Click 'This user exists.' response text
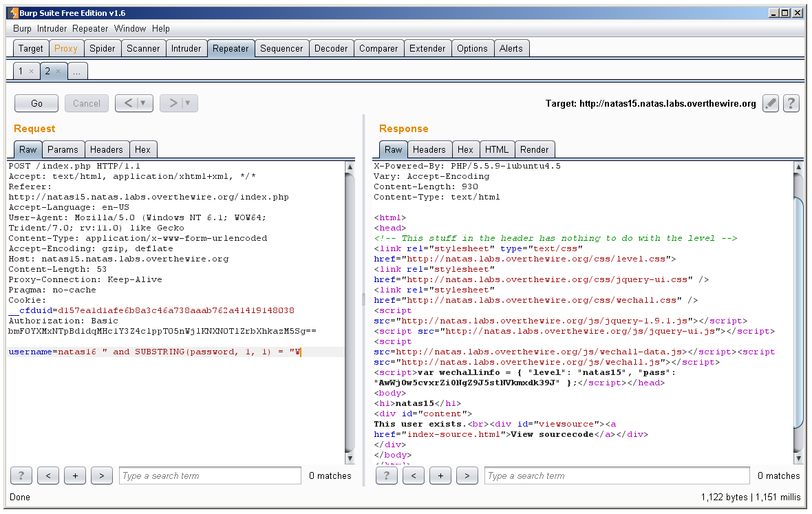 [x=419, y=424]
